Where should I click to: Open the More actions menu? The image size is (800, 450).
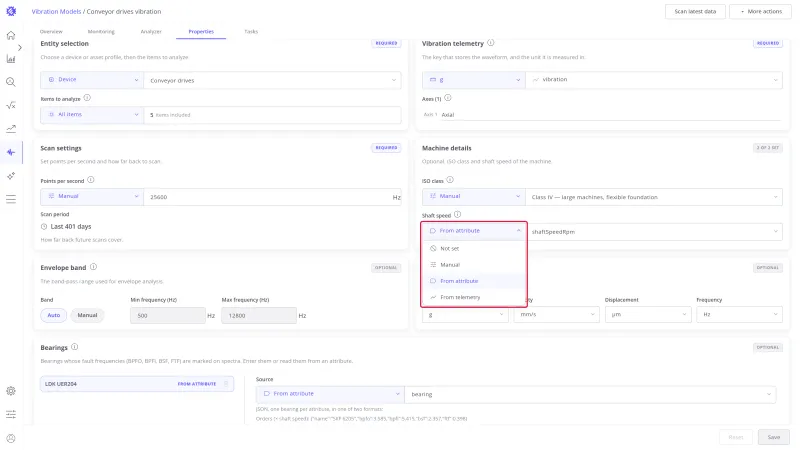coord(761,11)
